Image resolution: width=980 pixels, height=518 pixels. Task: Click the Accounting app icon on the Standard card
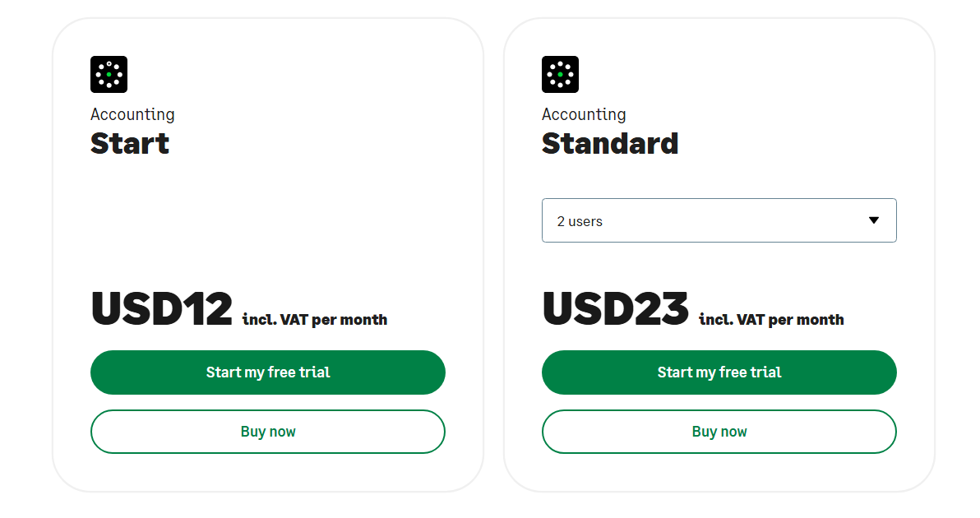560,74
